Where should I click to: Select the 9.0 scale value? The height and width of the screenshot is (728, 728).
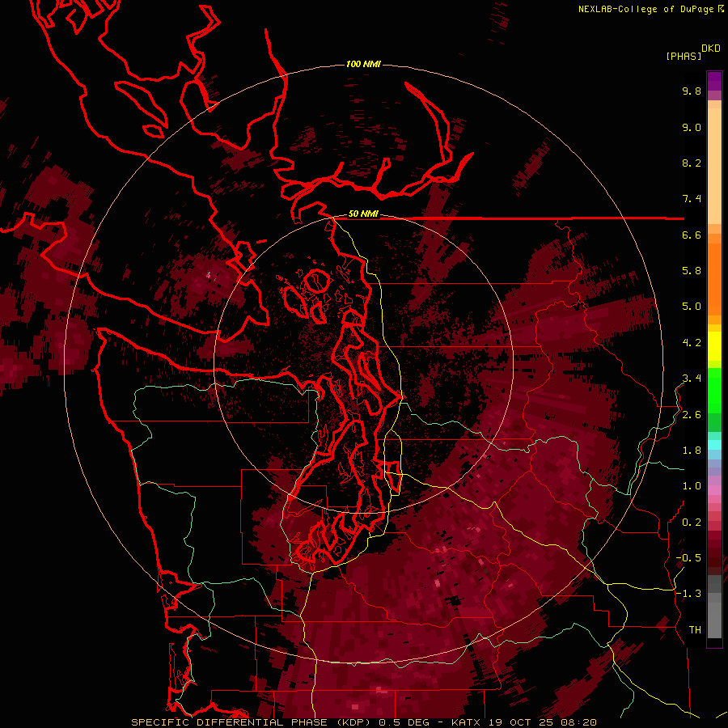click(692, 127)
